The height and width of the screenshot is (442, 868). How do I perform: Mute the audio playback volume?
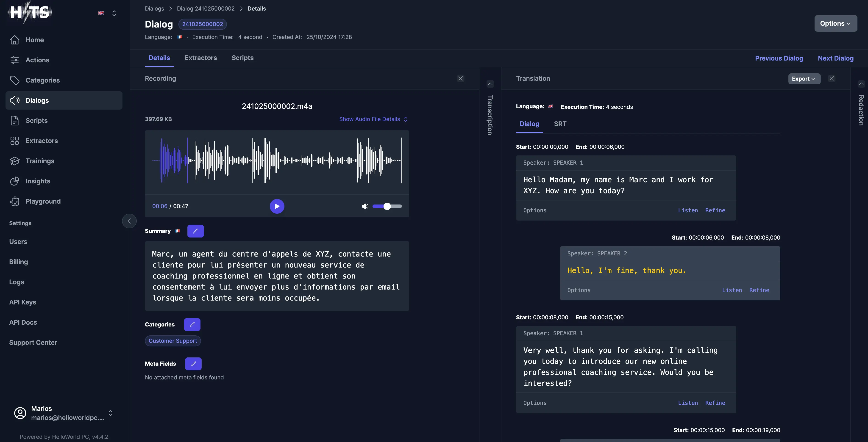tap(365, 206)
